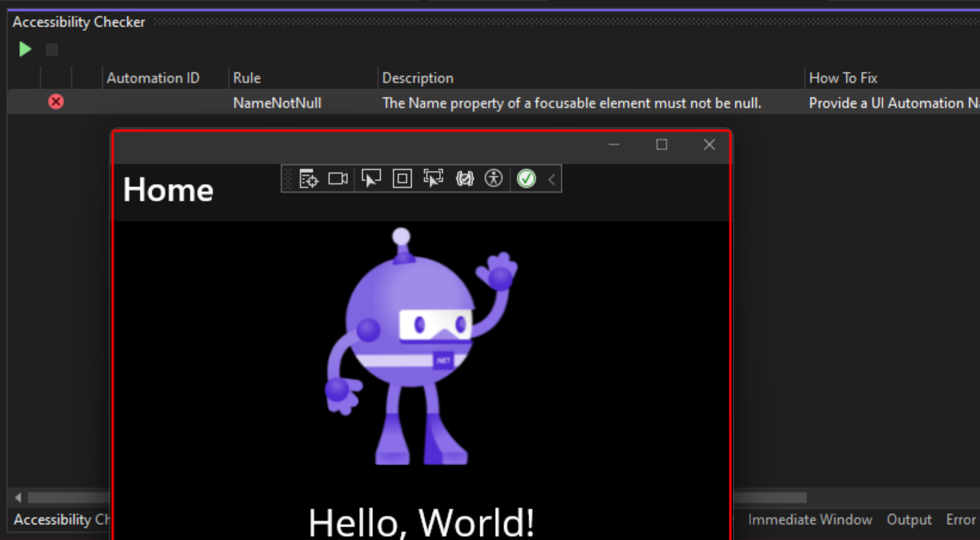Open XAML Hot Reload settings via braces icon
This screenshot has width=980, height=540.
click(465, 178)
